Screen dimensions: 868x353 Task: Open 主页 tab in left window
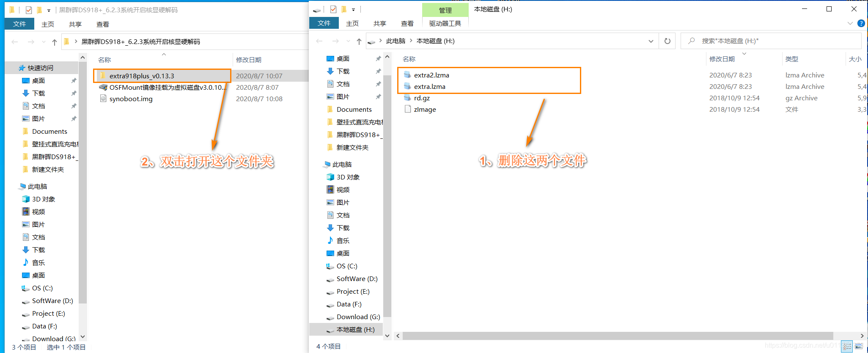coord(48,24)
